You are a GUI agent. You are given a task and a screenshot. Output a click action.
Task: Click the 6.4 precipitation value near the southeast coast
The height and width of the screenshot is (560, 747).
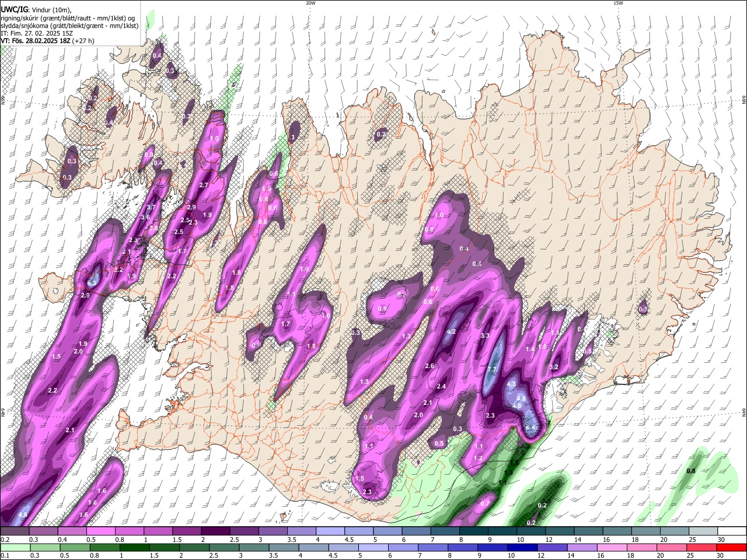tap(530, 428)
